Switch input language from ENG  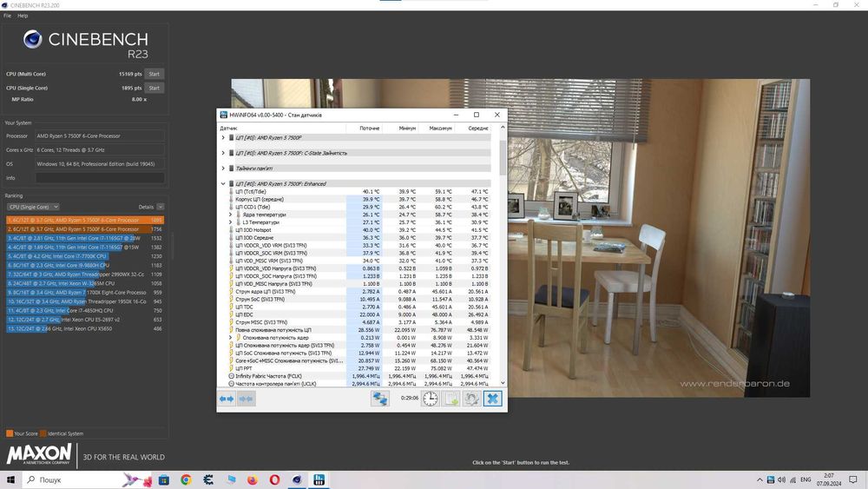pos(806,480)
